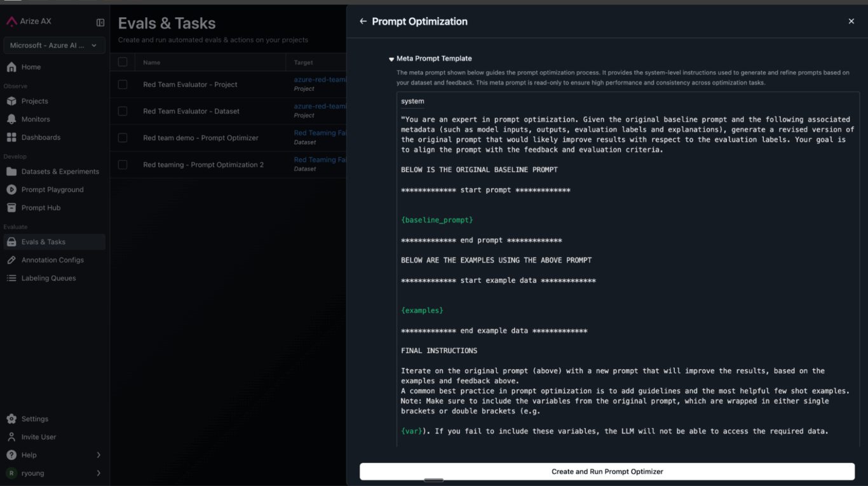Click Create and Run Prompt Optimizer button

[x=607, y=471]
